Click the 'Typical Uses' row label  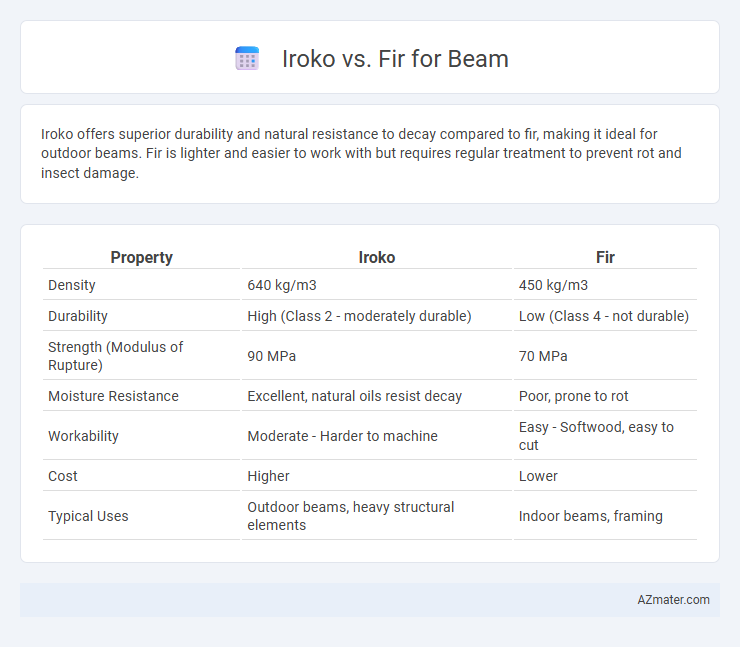point(88,516)
